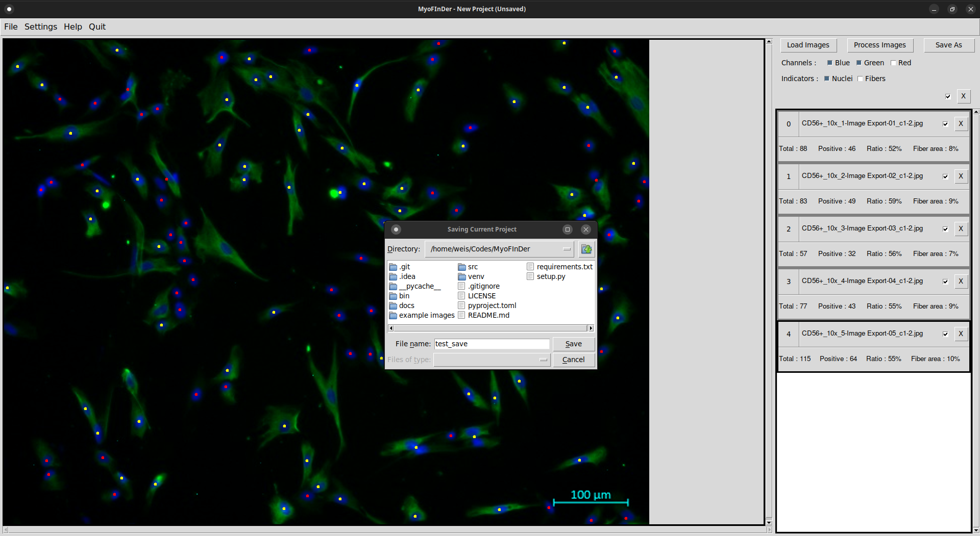This screenshot has width=980, height=536.
Task: Remove image 3 with its X button
Action: click(961, 281)
